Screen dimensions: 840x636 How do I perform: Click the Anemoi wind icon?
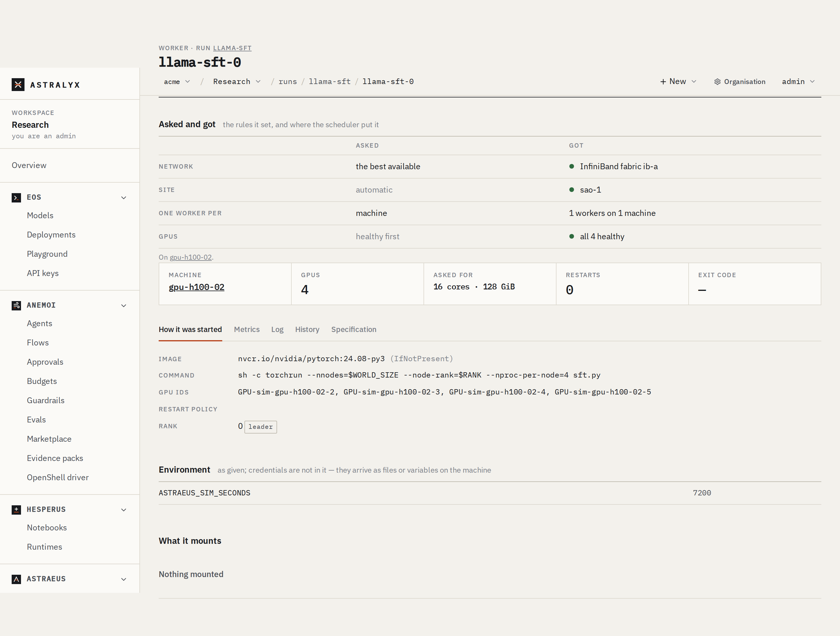[16, 305]
